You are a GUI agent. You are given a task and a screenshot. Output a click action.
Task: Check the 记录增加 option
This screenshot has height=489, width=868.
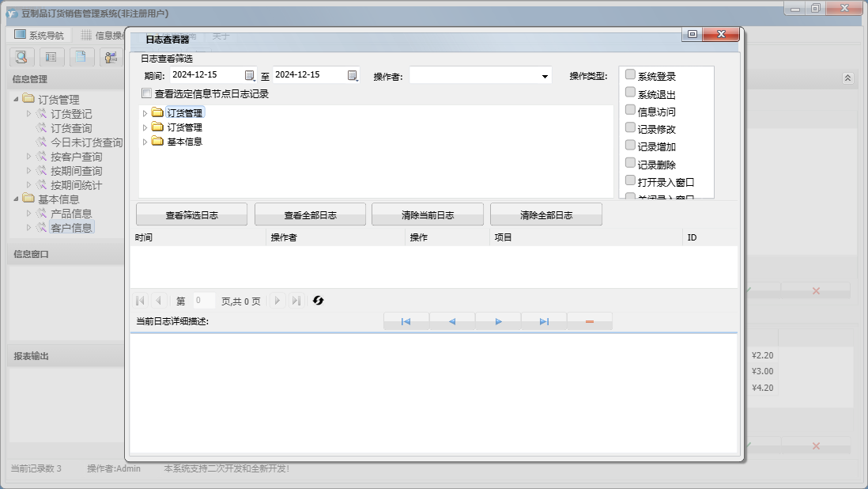(x=630, y=145)
